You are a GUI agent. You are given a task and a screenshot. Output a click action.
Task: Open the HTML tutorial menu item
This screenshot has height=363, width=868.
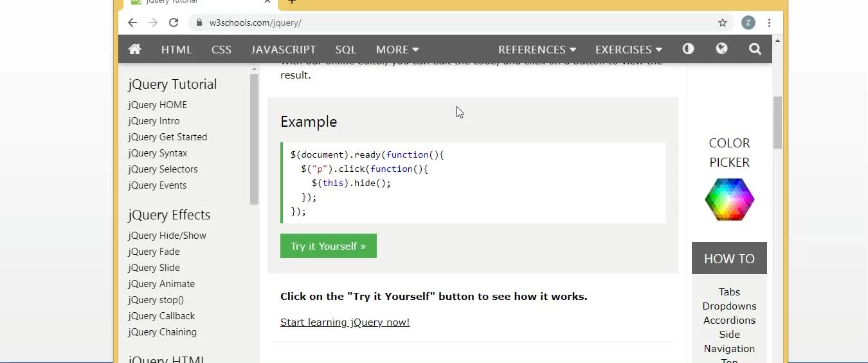pyautogui.click(x=176, y=50)
